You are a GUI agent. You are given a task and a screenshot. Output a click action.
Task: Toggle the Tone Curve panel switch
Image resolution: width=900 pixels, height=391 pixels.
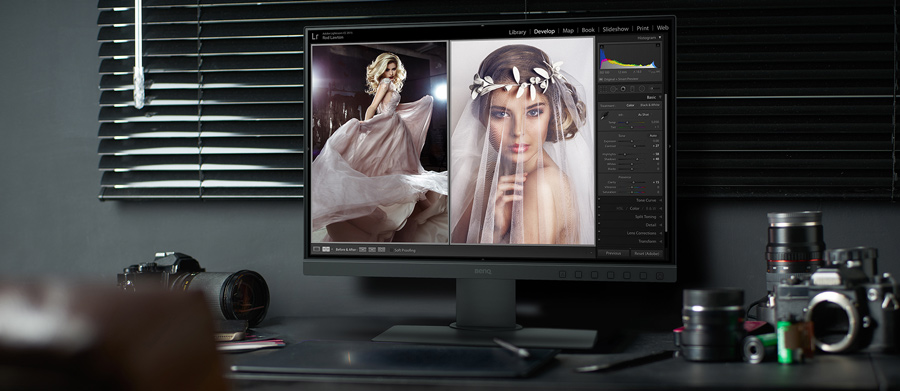[599, 199]
